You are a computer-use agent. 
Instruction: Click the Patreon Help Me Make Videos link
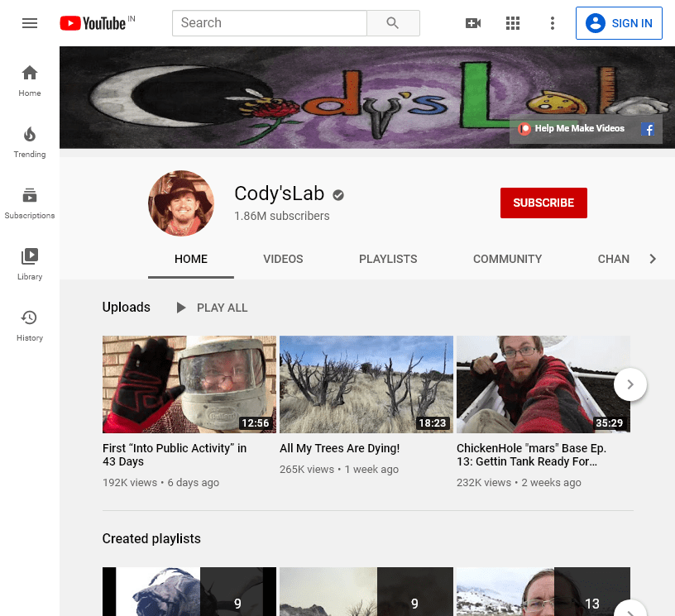[x=572, y=128]
